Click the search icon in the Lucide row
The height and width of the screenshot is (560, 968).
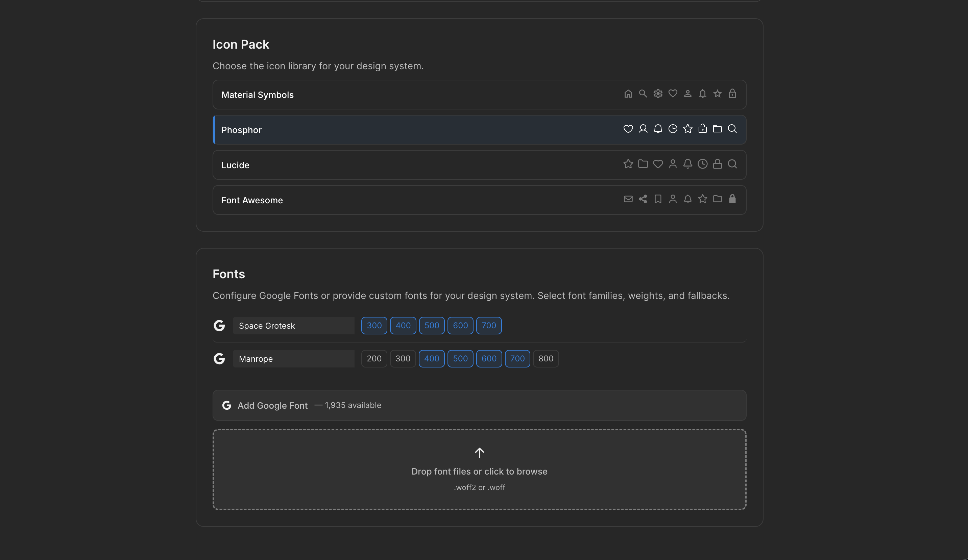[x=732, y=164]
